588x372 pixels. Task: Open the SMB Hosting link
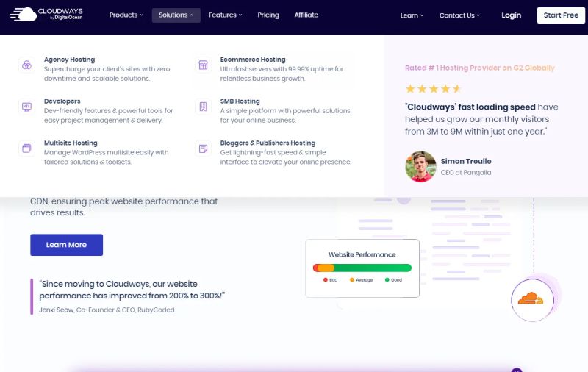tap(240, 101)
